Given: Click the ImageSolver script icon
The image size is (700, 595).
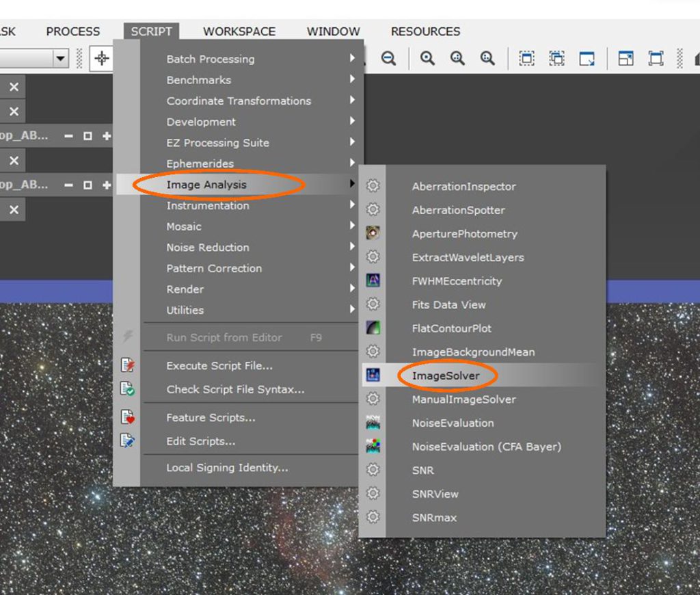Looking at the screenshot, I should 373,375.
